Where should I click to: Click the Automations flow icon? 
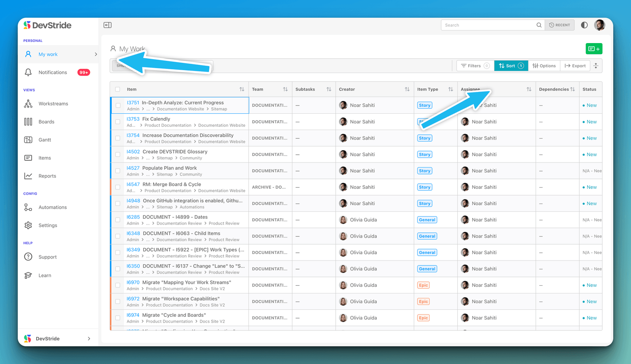coord(28,207)
